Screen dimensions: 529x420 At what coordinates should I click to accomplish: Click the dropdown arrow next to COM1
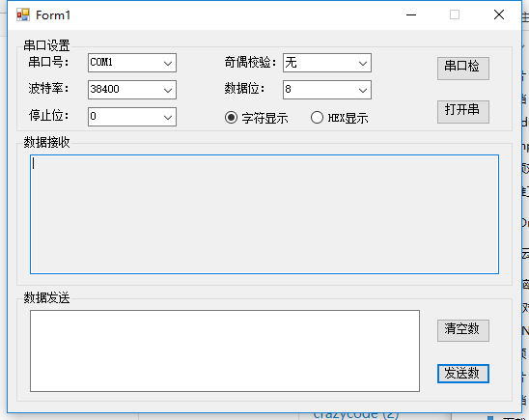coord(168,63)
